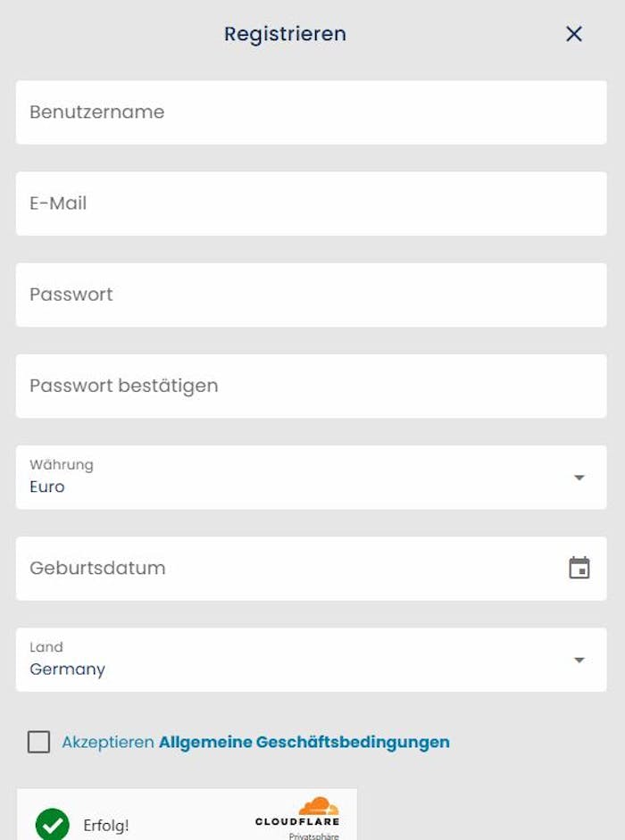This screenshot has height=840, width=625.
Task: Click the Cloudflare wordmark text
Action: click(x=297, y=821)
